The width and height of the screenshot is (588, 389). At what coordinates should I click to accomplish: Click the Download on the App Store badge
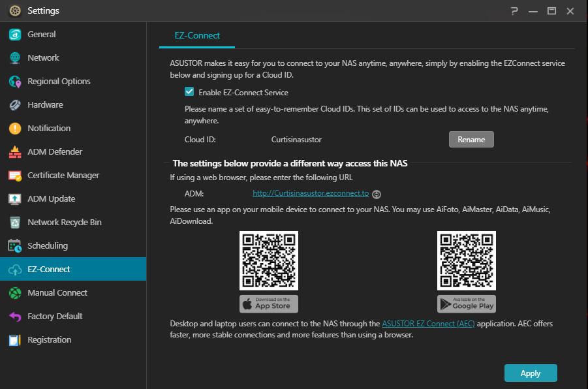point(269,304)
